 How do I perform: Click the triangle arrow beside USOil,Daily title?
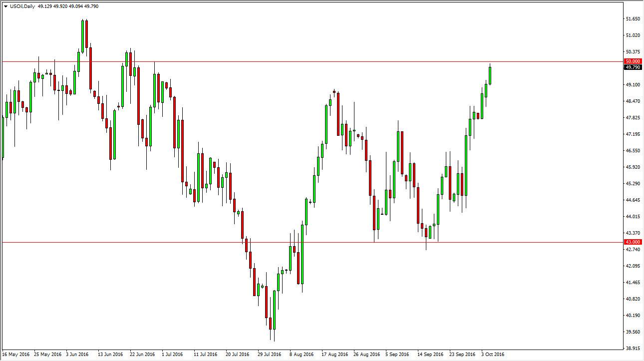coord(5,6)
